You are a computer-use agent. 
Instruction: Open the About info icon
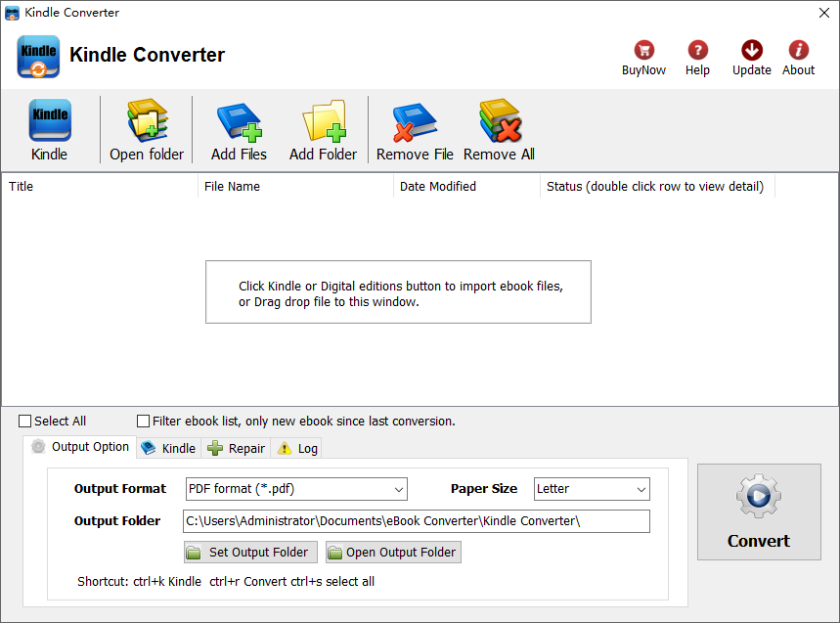point(798,50)
